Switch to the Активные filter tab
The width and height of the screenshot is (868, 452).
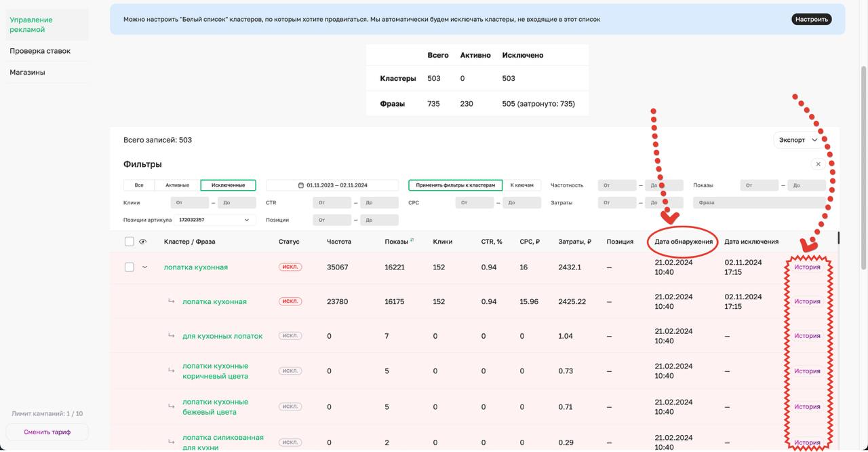pyautogui.click(x=177, y=185)
